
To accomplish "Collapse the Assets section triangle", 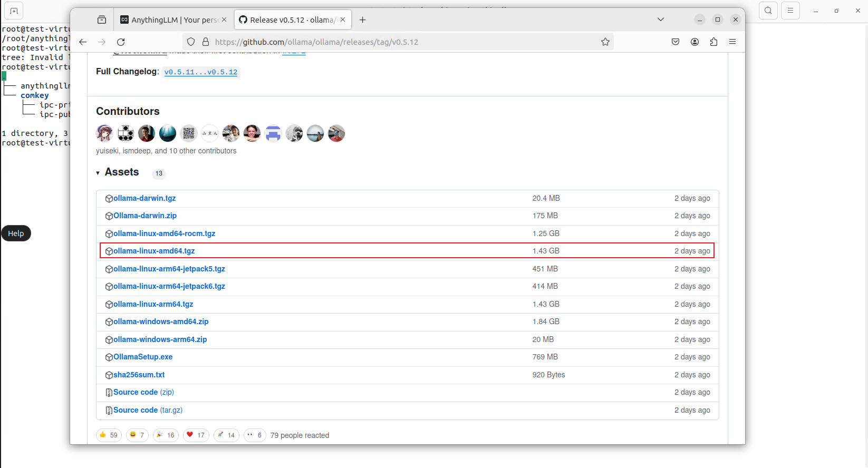I will click(98, 173).
